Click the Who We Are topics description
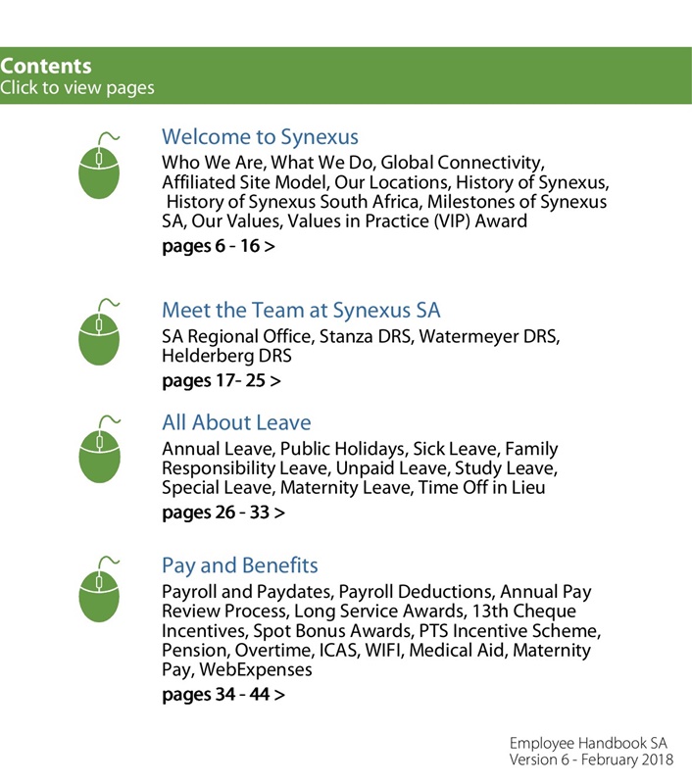This screenshot has height=784, width=692. click(x=384, y=191)
